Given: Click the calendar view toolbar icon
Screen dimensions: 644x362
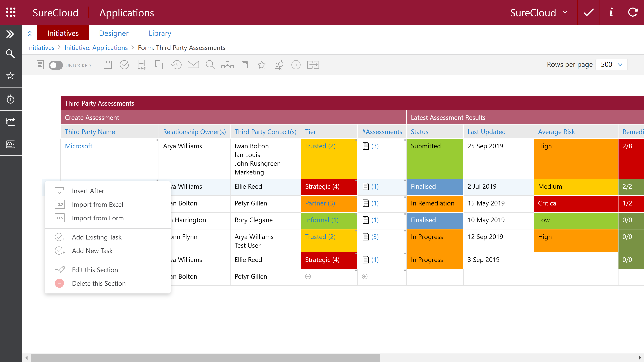Looking at the screenshot, I should (x=108, y=65).
